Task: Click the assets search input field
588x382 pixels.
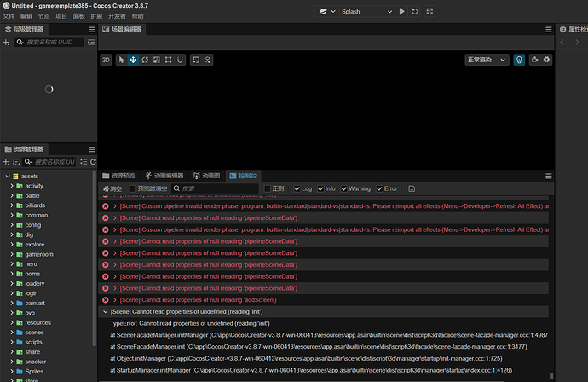Action: pyautogui.click(x=49, y=162)
